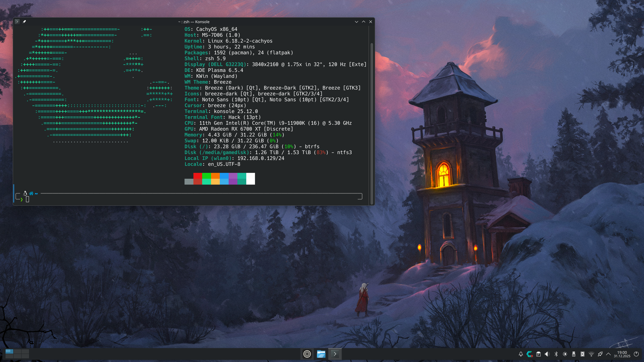Open the removable USB devices tray icon

(x=574, y=354)
